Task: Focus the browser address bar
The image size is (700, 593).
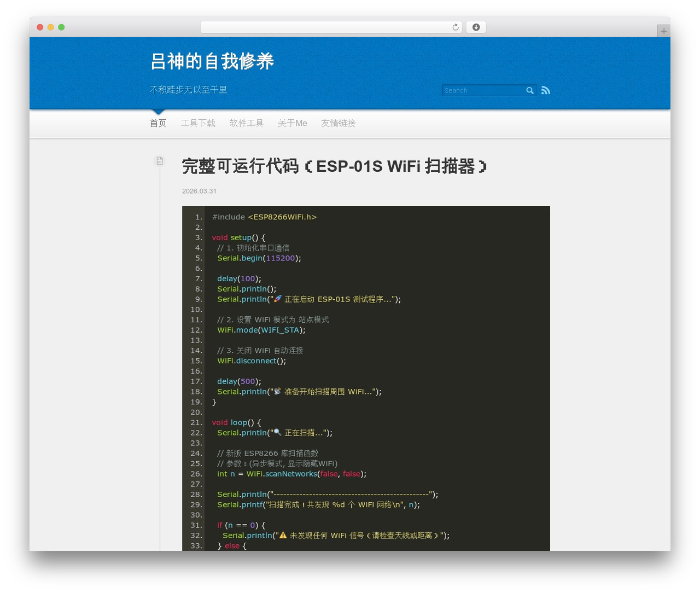Action: coord(331,27)
